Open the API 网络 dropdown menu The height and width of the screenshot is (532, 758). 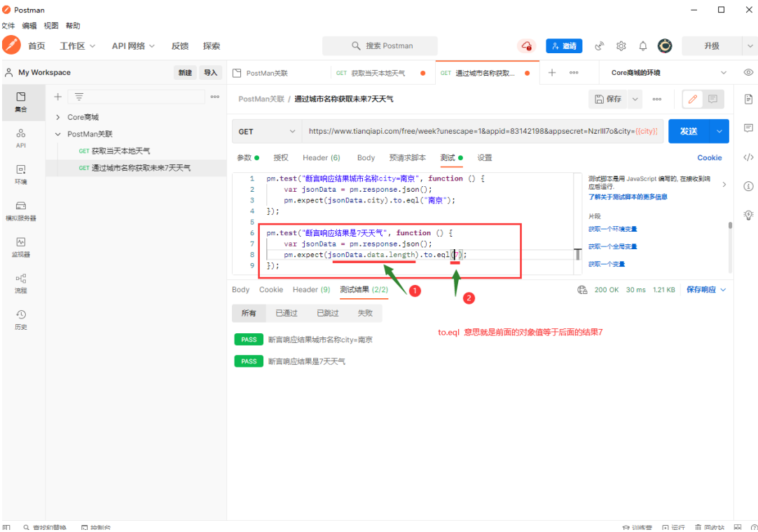point(133,46)
